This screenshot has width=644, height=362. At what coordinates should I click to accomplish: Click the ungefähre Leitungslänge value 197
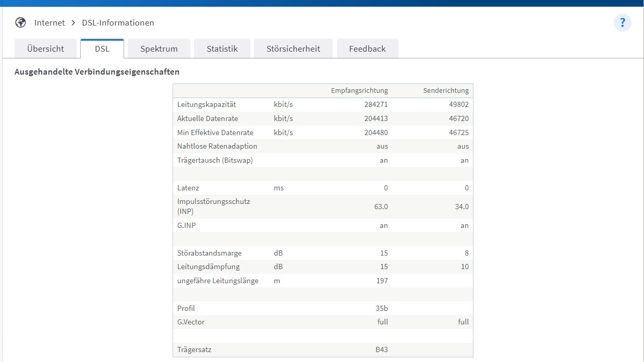pyautogui.click(x=382, y=281)
